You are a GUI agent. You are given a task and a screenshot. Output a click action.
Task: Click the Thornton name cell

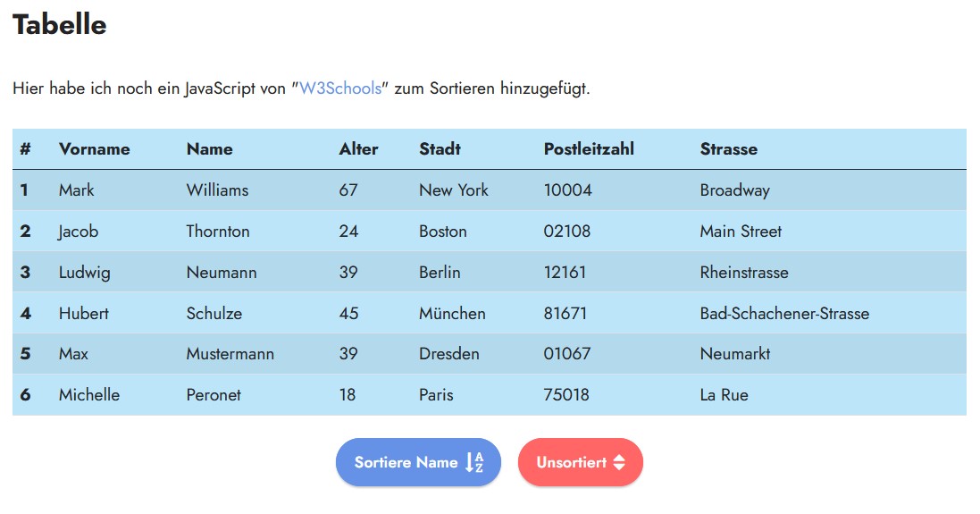tap(218, 232)
